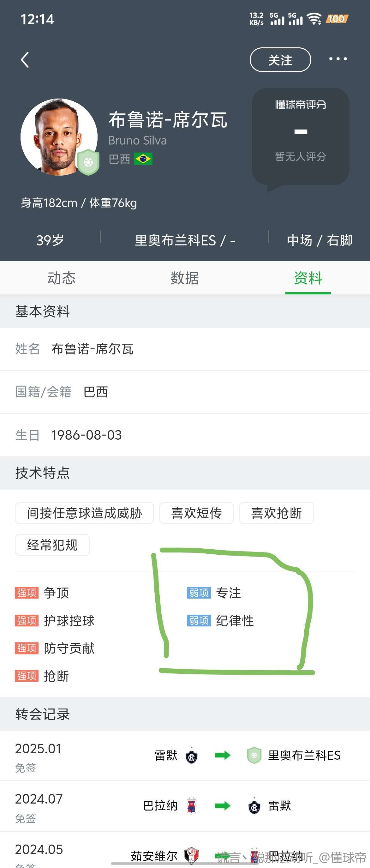
Task: Tap 巴拉纳 club crest in 2024.07 transfer
Action: [x=191, y=806]
